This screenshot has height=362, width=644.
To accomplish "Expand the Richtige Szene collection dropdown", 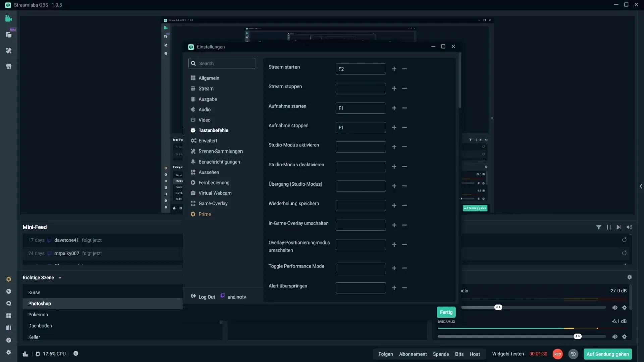I will point(60,278).
